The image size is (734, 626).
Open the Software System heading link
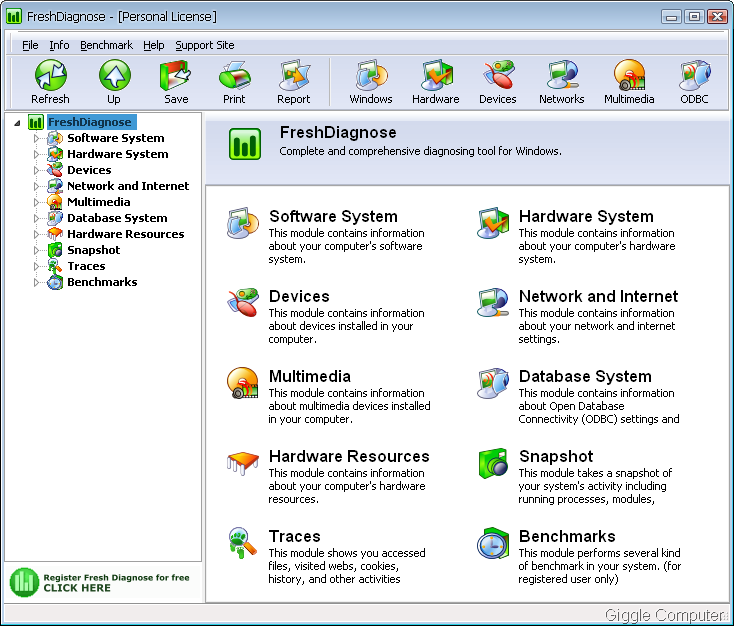click(333, 216)
